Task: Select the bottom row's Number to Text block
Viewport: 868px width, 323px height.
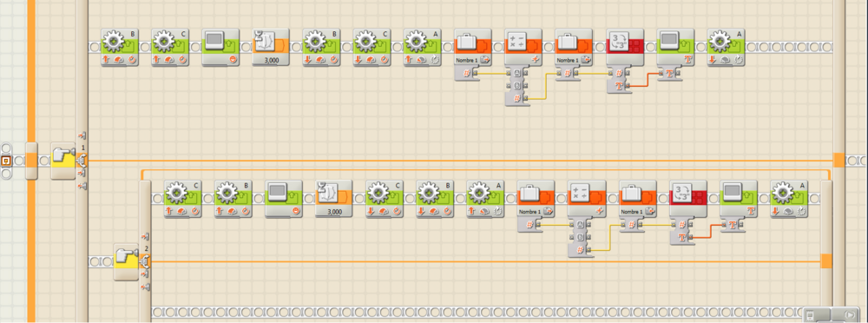Action: (688, 199)
